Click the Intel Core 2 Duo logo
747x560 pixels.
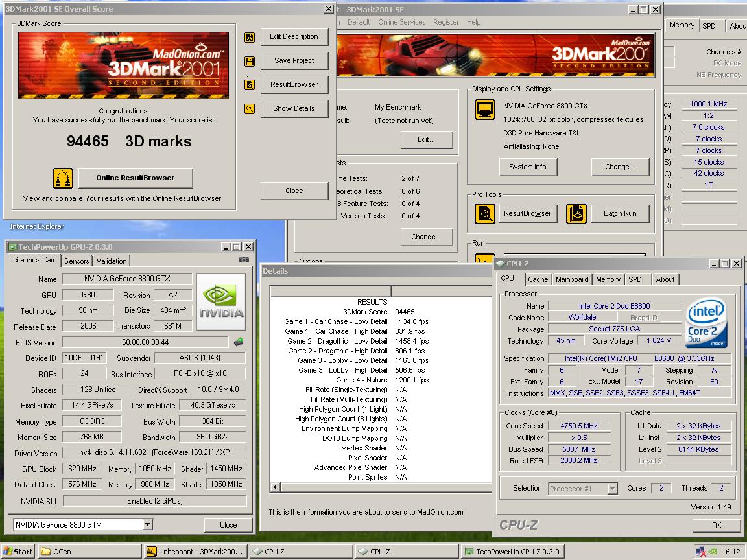coord(707,323)
